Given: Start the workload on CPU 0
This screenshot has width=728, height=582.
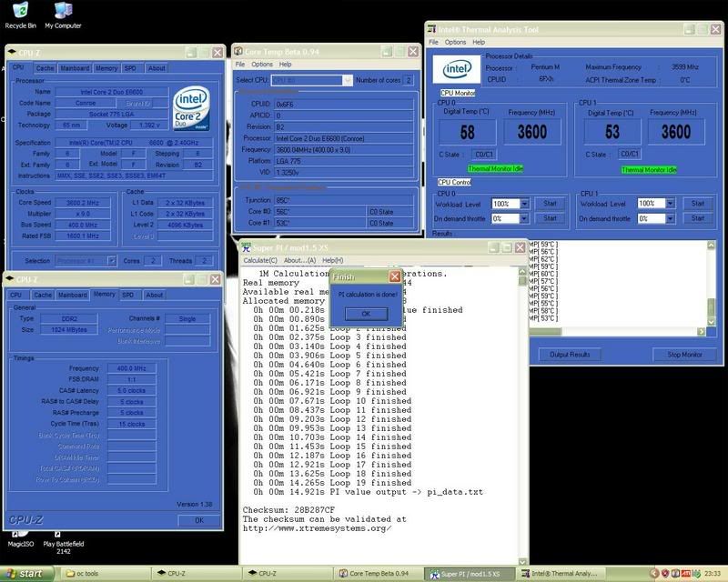Looking at the screenshot, I should tap(551, 204).
